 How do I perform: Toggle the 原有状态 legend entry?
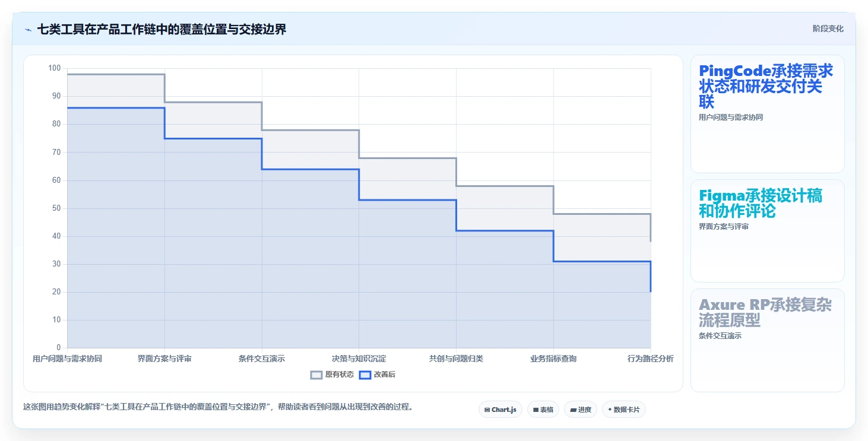click(332, 375)
